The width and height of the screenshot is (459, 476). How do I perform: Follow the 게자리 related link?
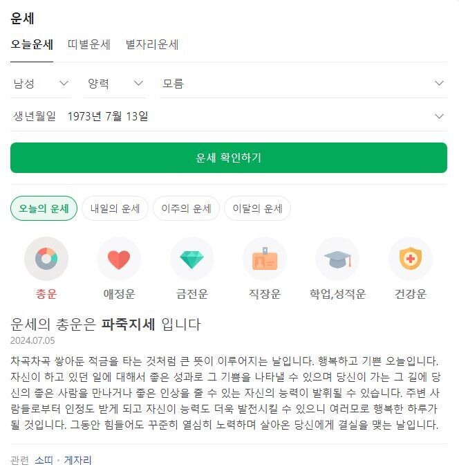(77, 461)
